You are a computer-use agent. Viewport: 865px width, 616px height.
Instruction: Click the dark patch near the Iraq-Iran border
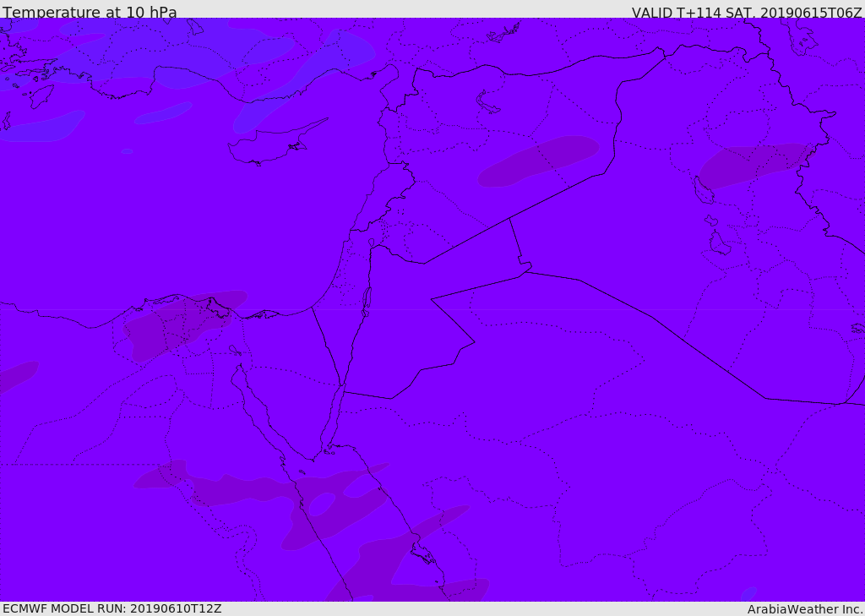(752, 163)
